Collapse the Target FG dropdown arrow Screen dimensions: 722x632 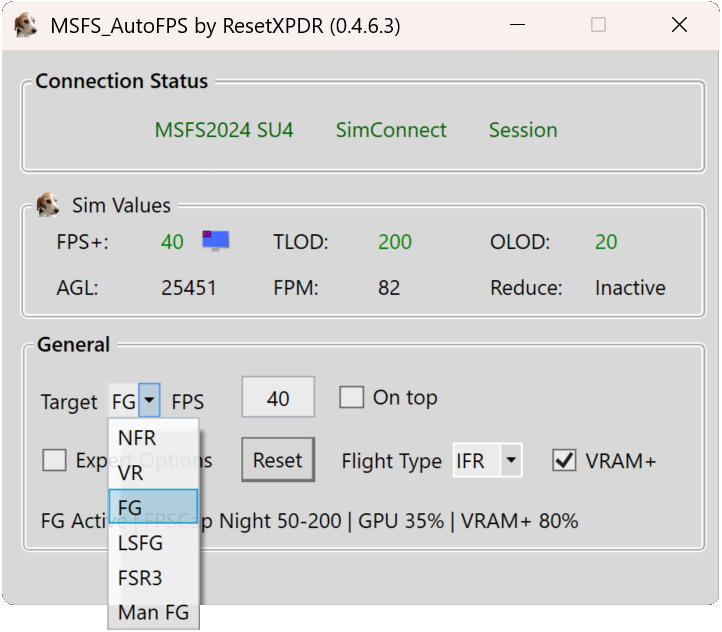point(149,400)
